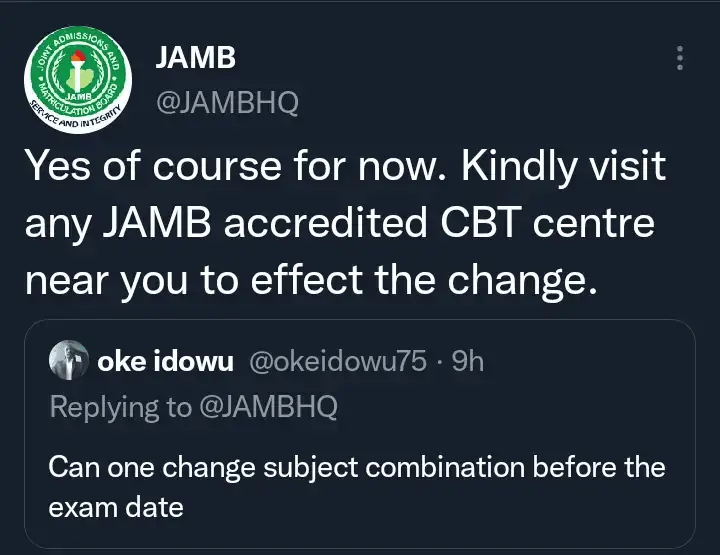Click the 'Service and Integrity' logo banner
Viewport: 720px width, 555px height.
pyautogui.click(x=77, y=115)
